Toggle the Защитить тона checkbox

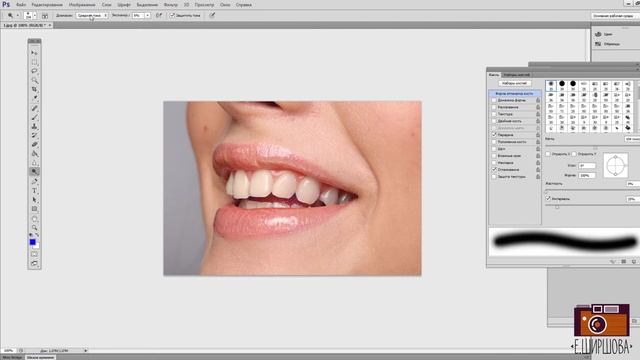coord(172,15)
